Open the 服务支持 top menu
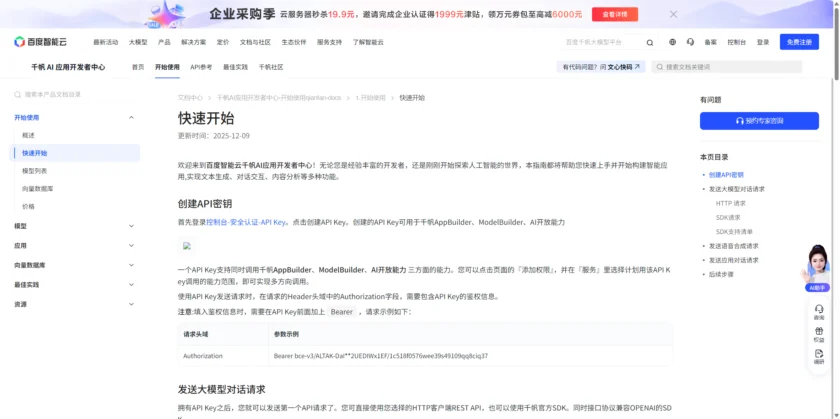 pyautogui.click(x=329, y=42)
